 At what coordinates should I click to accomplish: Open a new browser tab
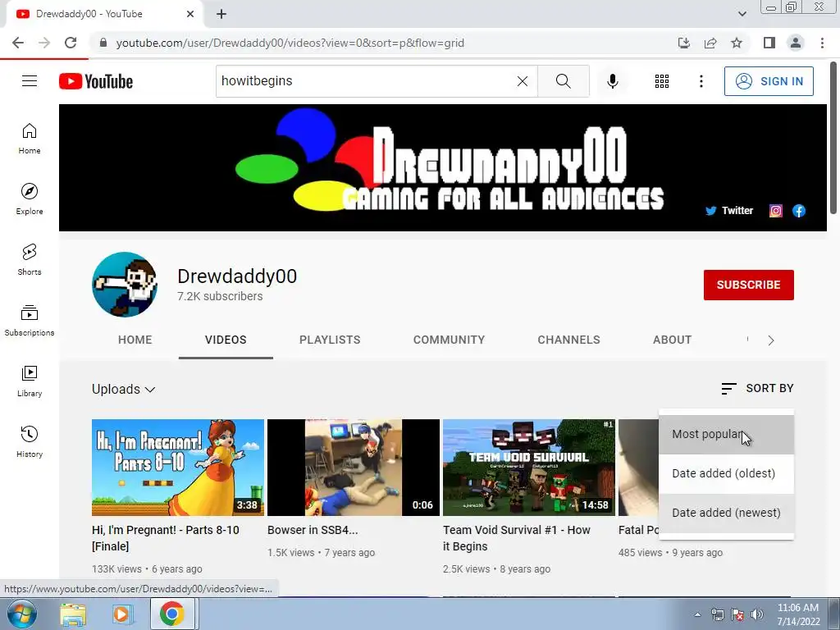pos(221,14)
